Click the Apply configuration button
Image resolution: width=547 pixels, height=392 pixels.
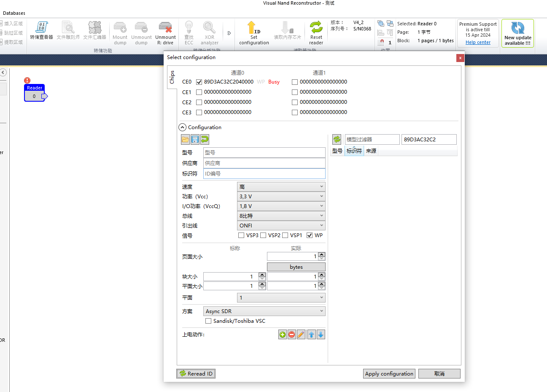coord(389,373)
